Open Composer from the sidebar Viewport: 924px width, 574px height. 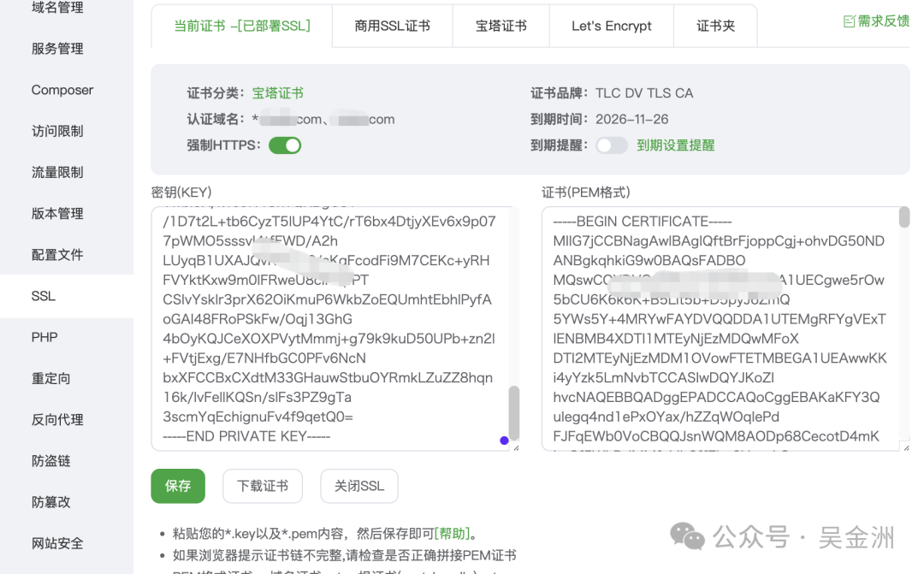[x=61, y=90]
